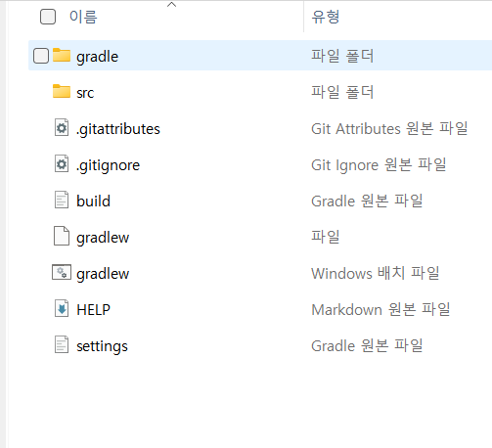Select the .gitattributes file icon
Image resolution: width=492 pixels, height=448 pixels.
(x=62, y=127)
